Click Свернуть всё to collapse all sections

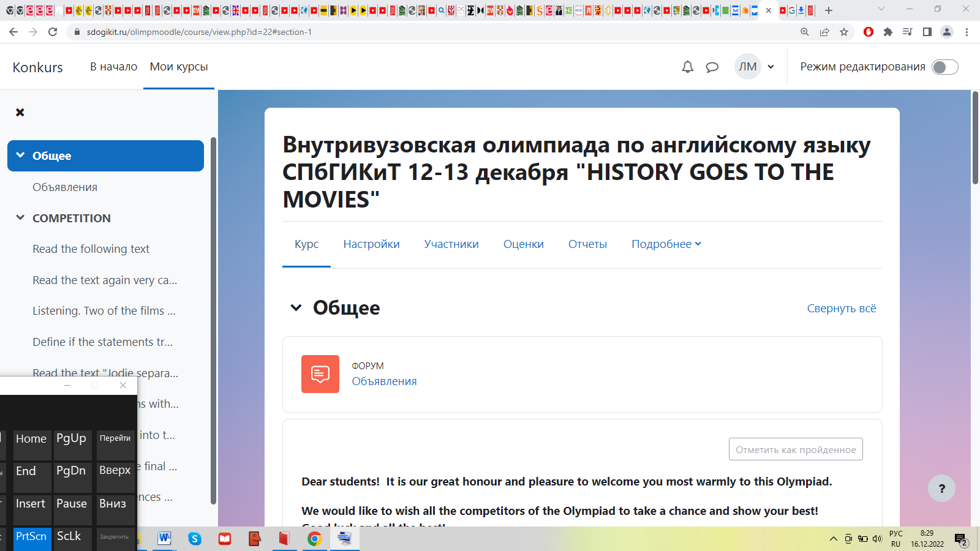(x=842, y=309)
